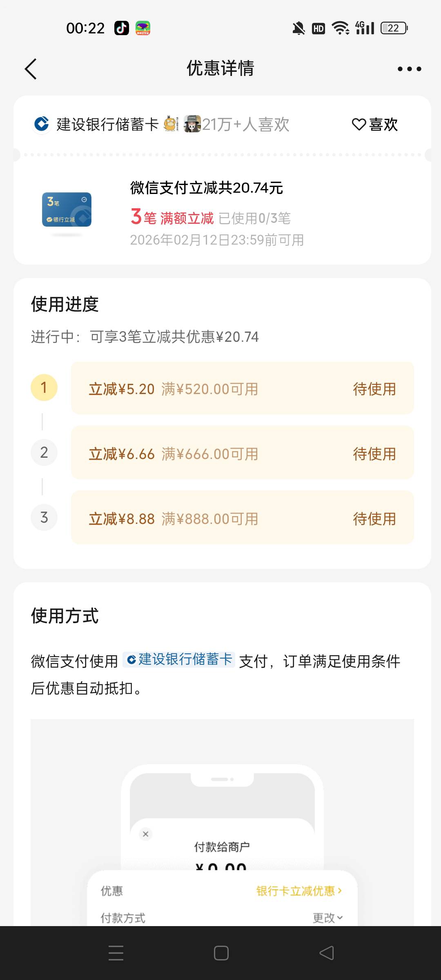Expand the 银行卡立减优惠 chevron
Image resolution: width=441 pixels, height=980 pixels.
click(299, 891)
